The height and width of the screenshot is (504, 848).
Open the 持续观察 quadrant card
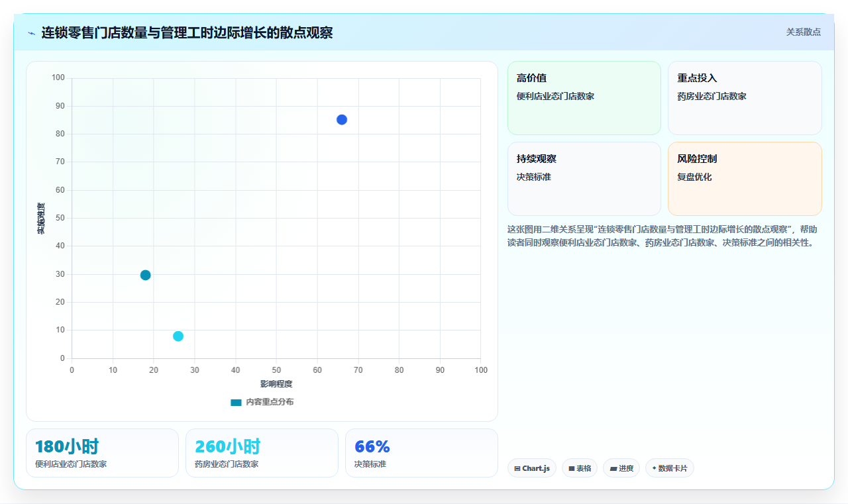point(584,179)
